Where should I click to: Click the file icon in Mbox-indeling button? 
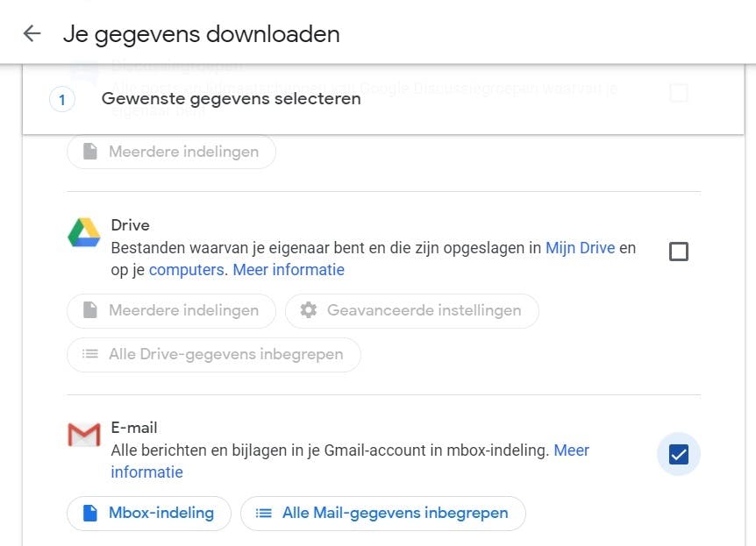coord(89,513)
